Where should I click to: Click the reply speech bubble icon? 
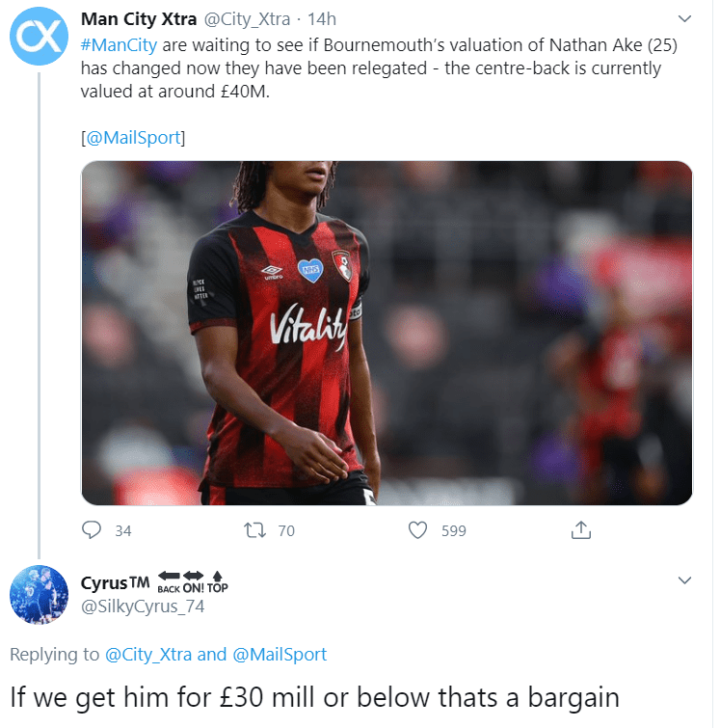(x=92, y=529)
